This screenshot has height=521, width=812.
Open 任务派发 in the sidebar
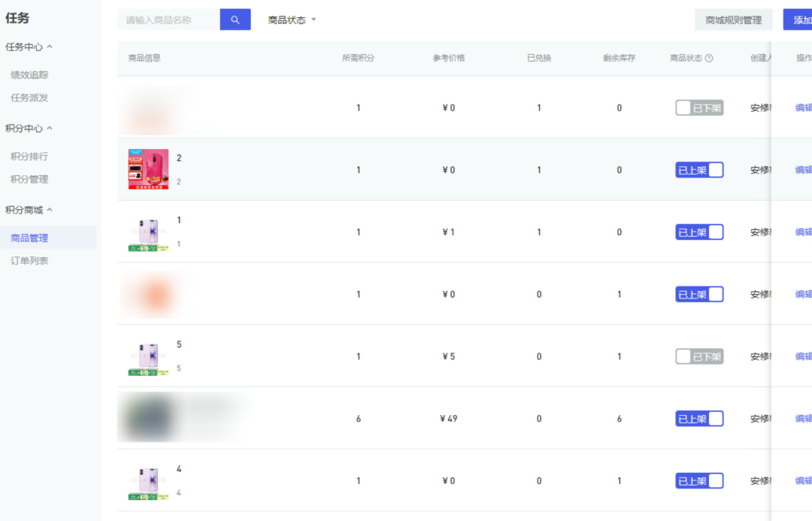[29, 98]
